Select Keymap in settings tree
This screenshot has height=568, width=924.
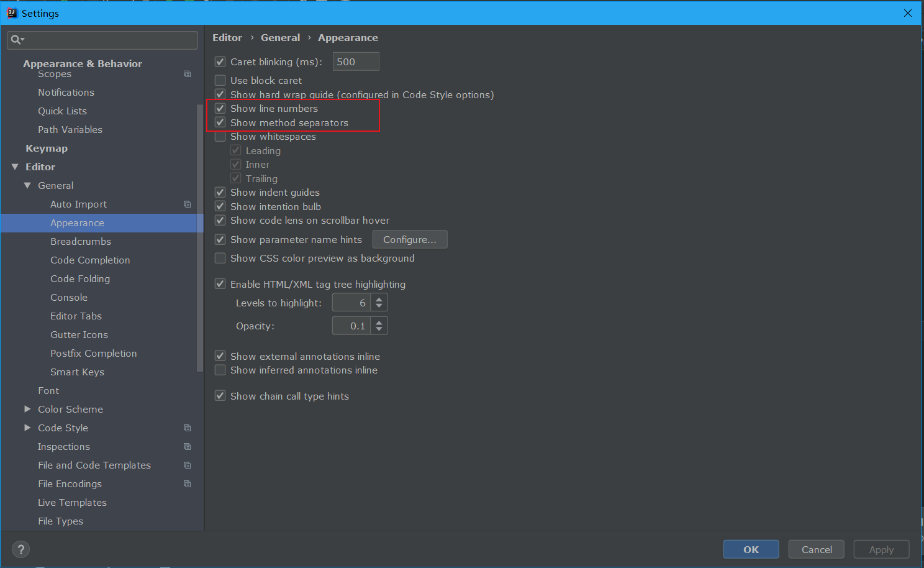point(47,148)
